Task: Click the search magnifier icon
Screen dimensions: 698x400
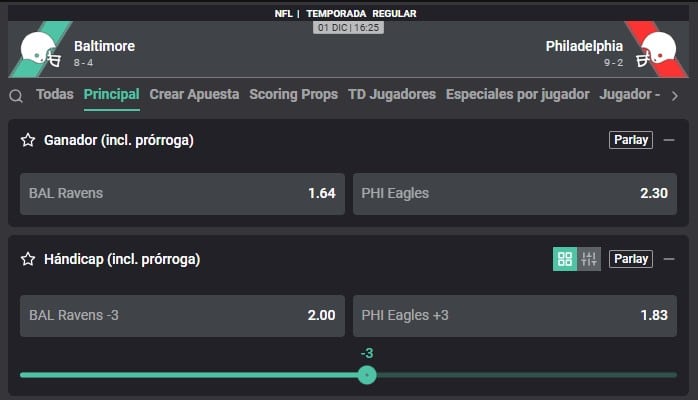Action: tap(16, 96)
